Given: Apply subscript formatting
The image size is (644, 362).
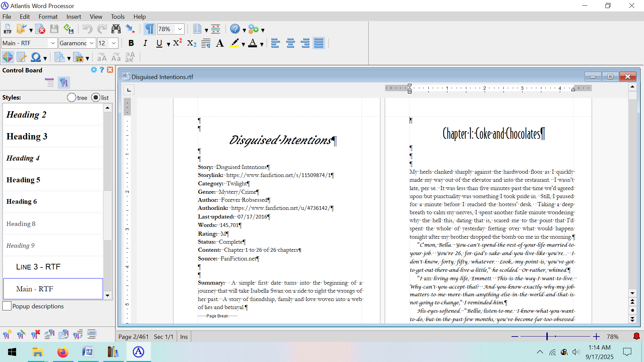Looking at the screenshot, I should click(x=192, y=43).
